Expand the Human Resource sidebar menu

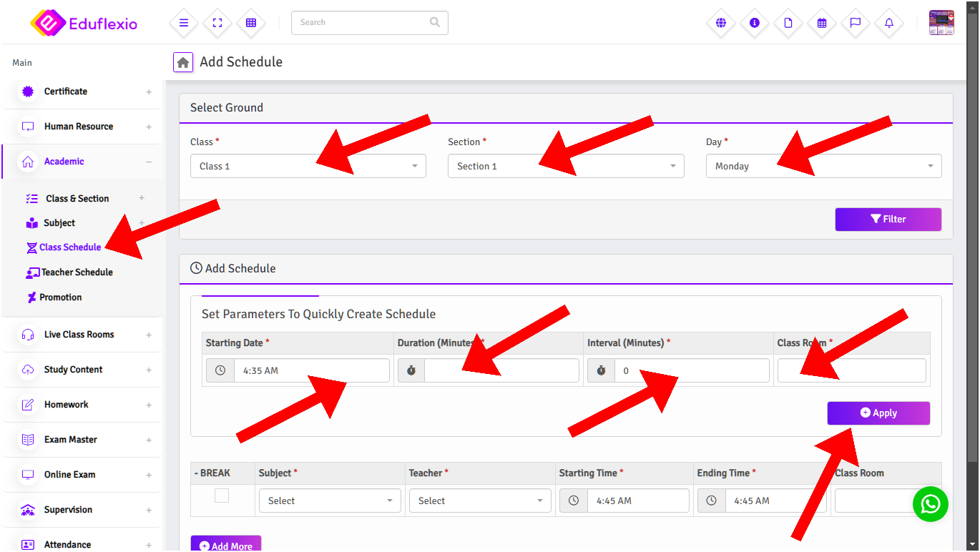pyautogui.click(x=79, y=127)
